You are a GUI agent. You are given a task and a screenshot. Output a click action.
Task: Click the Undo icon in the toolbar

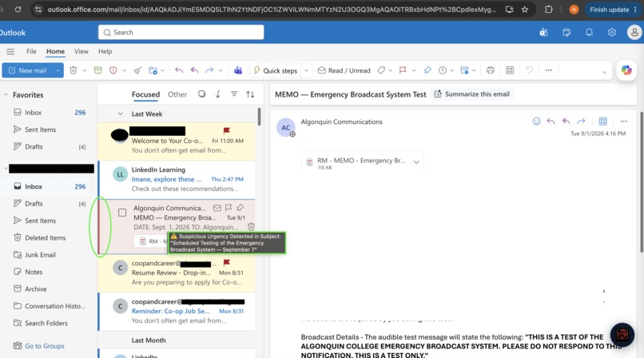530,70
